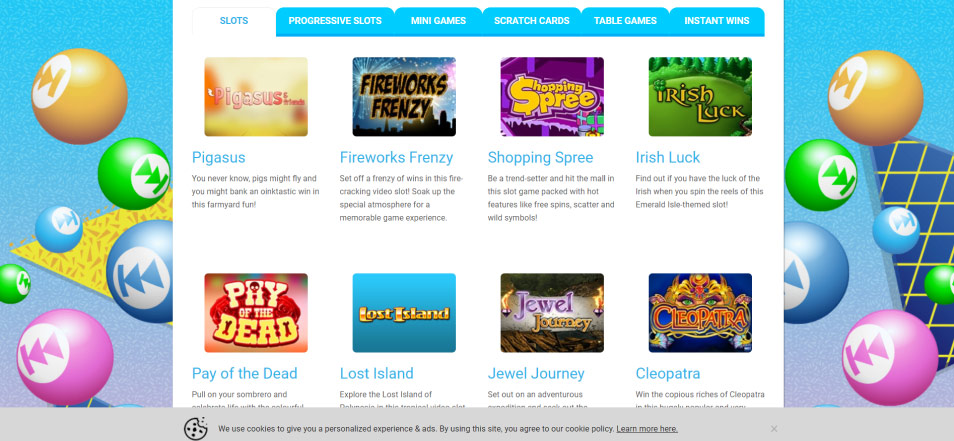
Task: Select the Shopping Spree game image
Action: [x=552, y=97]
